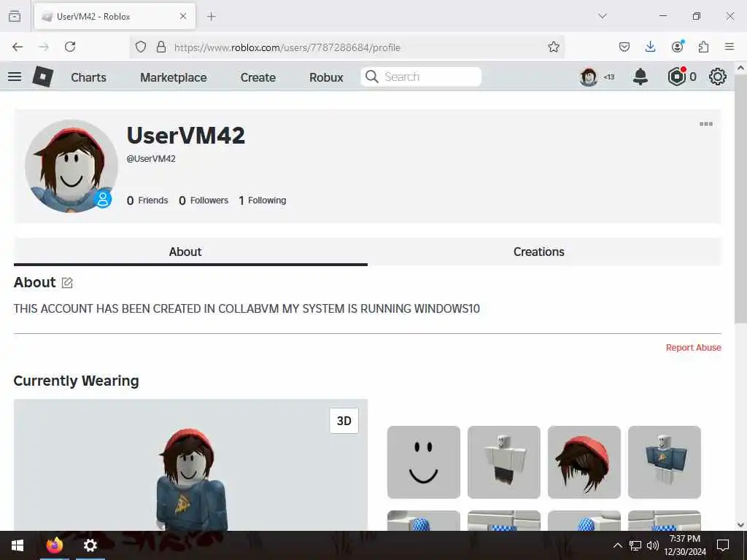Click the Roblox logo home icon
747x560 pixels.
point(42,77)
